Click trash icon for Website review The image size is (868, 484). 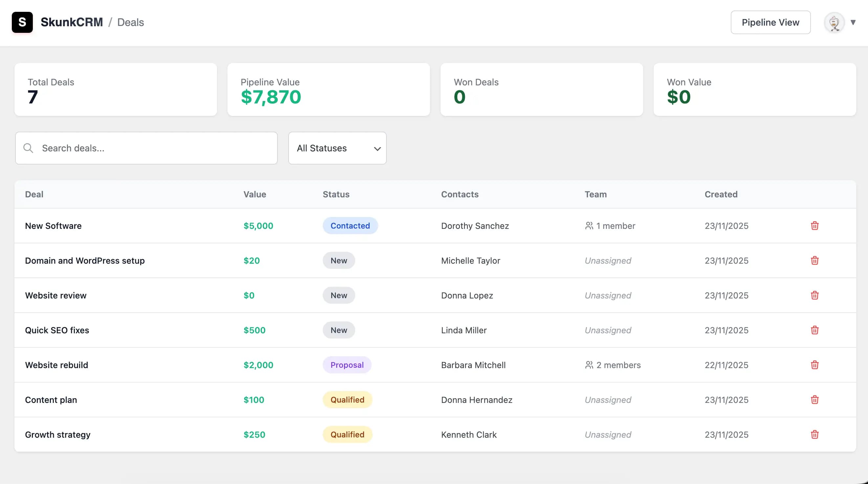[x=814, y=295]
